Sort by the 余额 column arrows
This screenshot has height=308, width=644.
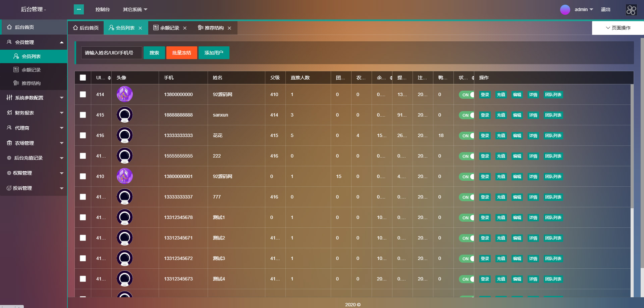(391, 78)
